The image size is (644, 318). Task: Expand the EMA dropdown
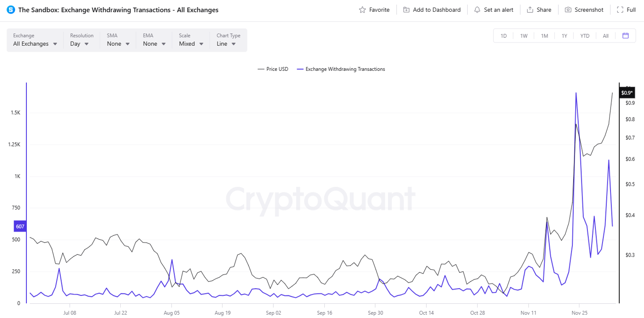(153, 43)
